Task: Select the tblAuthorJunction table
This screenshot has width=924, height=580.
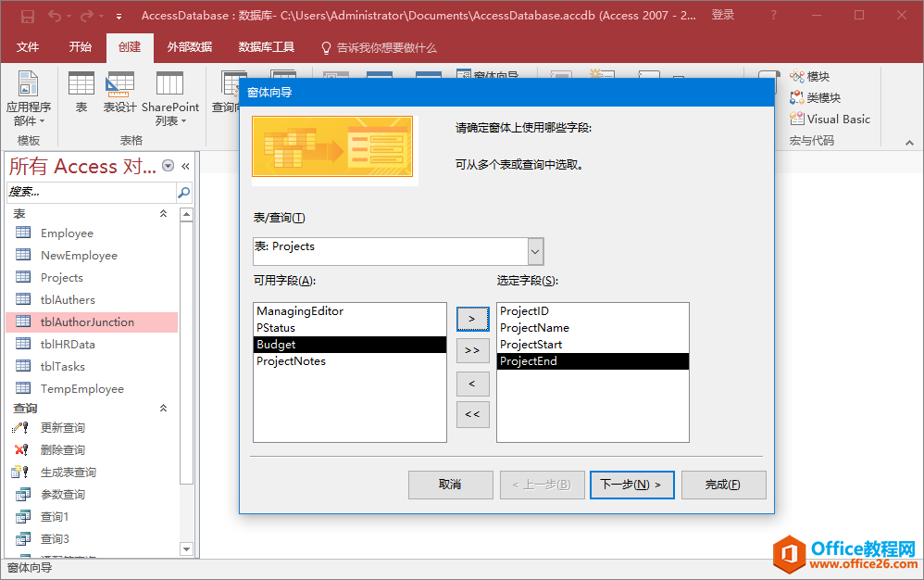Action: (92, 322)
